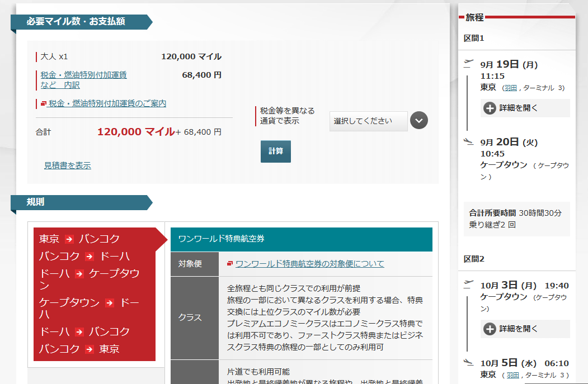Click the landing plane icon for 10月5日

click(468, 362)
